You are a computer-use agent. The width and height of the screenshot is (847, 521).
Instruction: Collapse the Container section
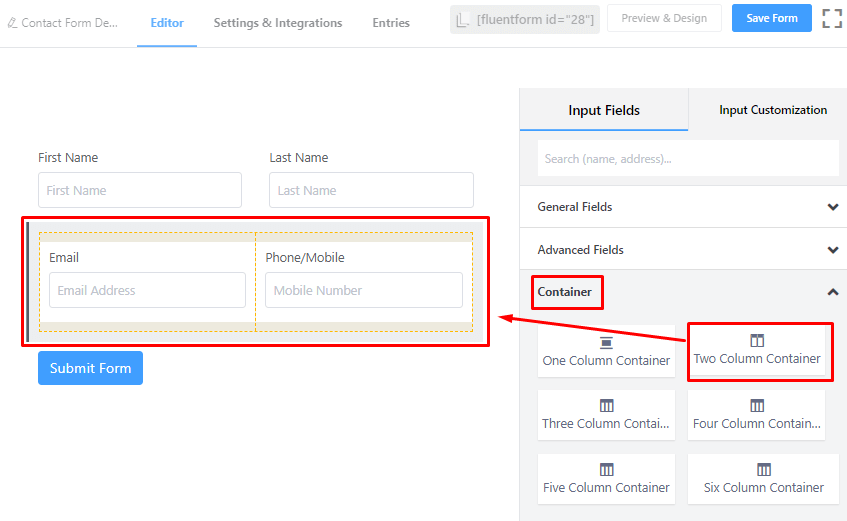(x=833, y=292)
